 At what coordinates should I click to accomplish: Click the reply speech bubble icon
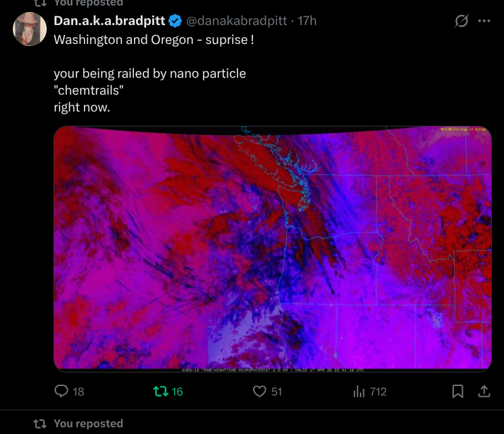pos(62,391)
